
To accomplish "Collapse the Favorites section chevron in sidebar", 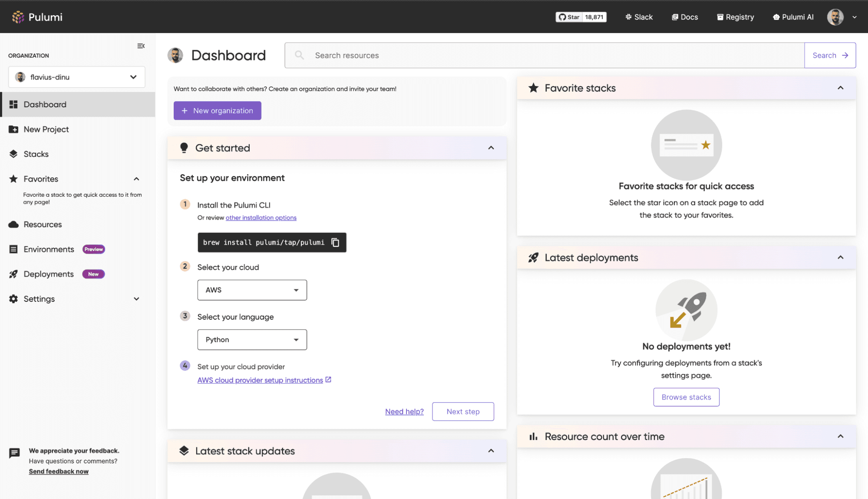I will (x=136, y=179).
